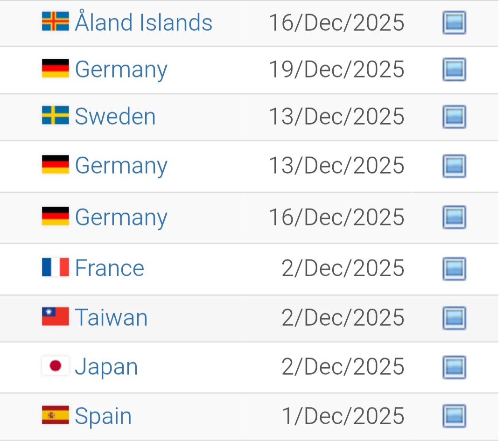504x441 pixels.
Task: Click the Åland Islands flag icon
Action: tap(56, 21)
